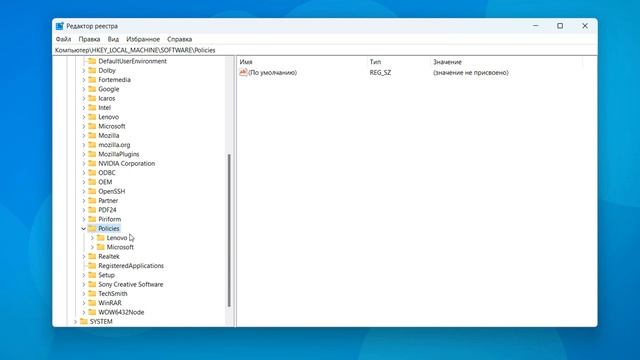Viewport: 640px width, 360px height.
Task: Click the registry path address bar
Action: pyautogui.click(x=325, y=50)
